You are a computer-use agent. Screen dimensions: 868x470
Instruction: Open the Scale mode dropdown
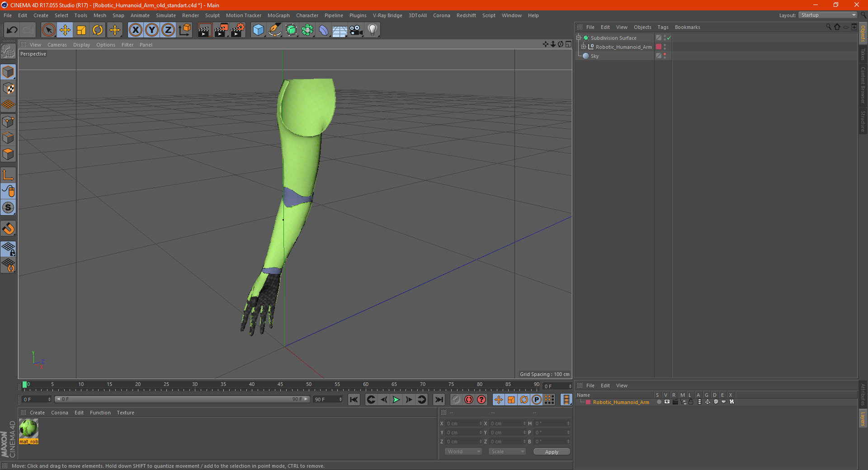point(507,451)
